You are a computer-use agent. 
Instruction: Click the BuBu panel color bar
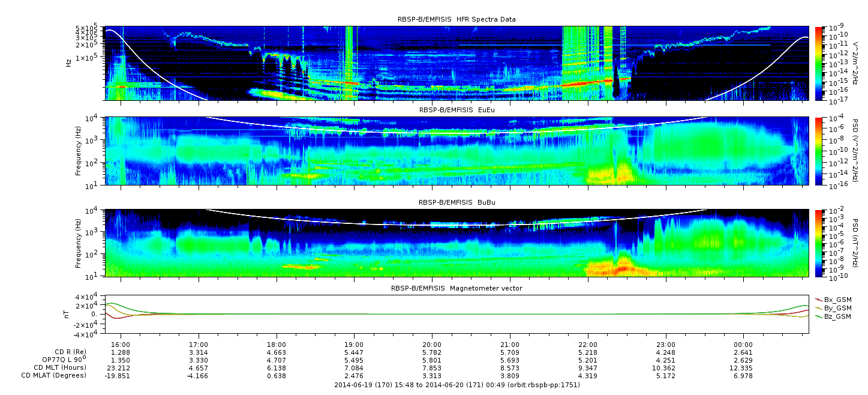[818, 243]
